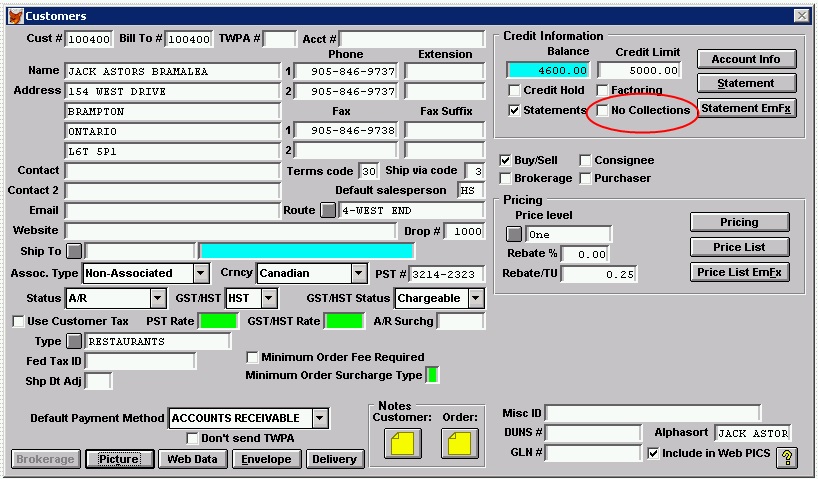Click the help question mark icon

pyautogui.click(x=788, y=457)
